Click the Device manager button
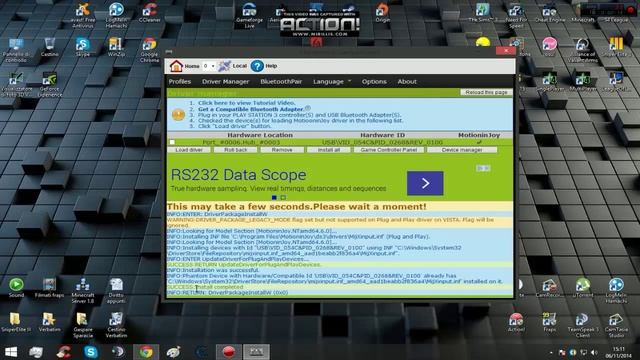The height and width of the screenshot is (360, 640). [462, 150]
